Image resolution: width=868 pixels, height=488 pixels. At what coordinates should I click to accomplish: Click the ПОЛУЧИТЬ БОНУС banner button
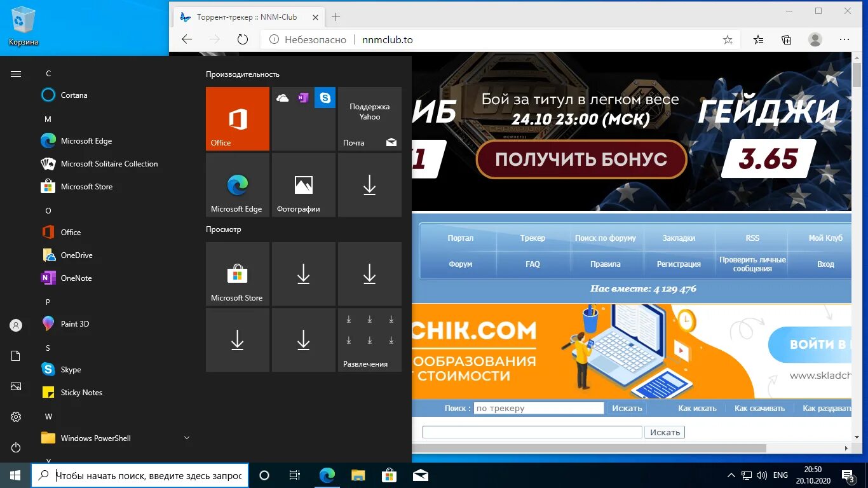pyautogui.click(x=581, y=159)
